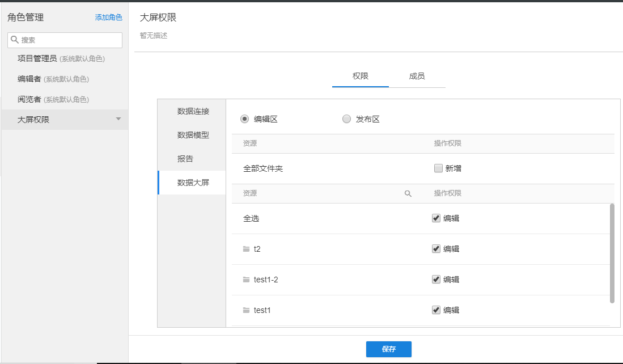Switch to the 成员 tab
The image size is (623, 364).
click(x=417, y=76)
